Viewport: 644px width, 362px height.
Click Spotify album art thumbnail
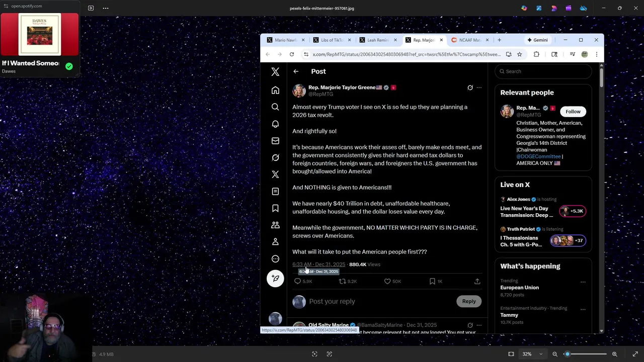click(x=39, y=34)
